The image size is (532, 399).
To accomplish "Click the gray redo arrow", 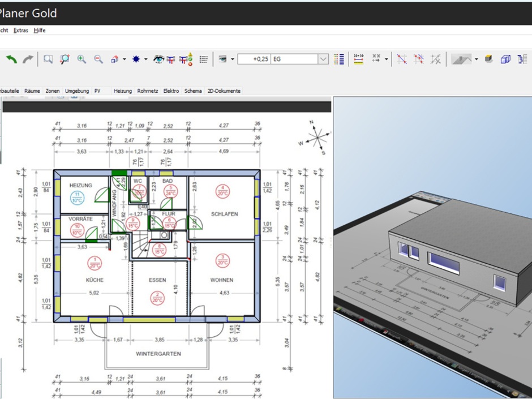I will [28, 59].
